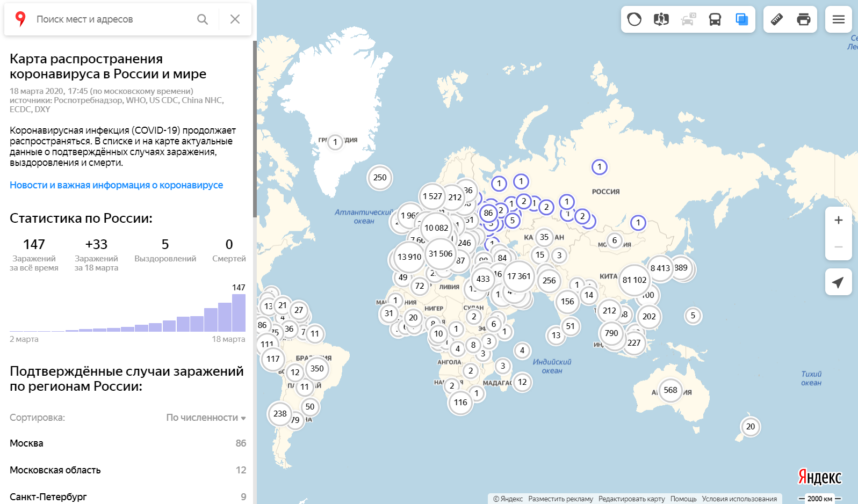Click the 1 527 marker in Northern Europe

[x=432, y=196]
